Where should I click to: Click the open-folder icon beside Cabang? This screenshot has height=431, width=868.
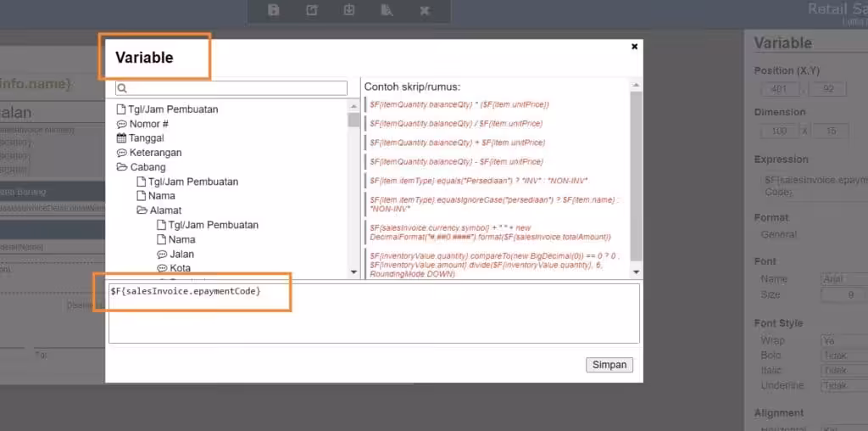[122, 167]
